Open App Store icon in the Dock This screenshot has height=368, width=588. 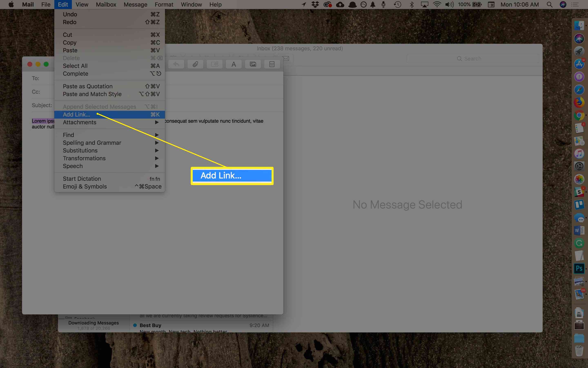(579, 64)
